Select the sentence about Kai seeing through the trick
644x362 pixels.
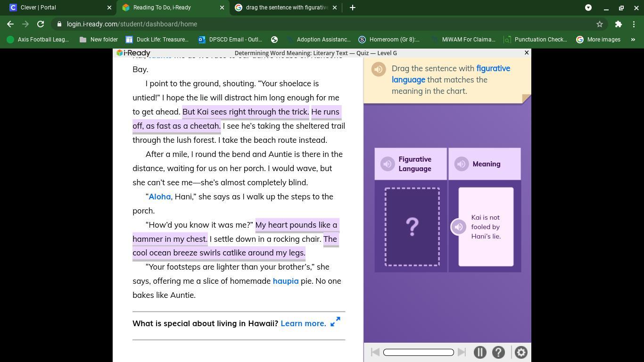(x=246, y=112)
